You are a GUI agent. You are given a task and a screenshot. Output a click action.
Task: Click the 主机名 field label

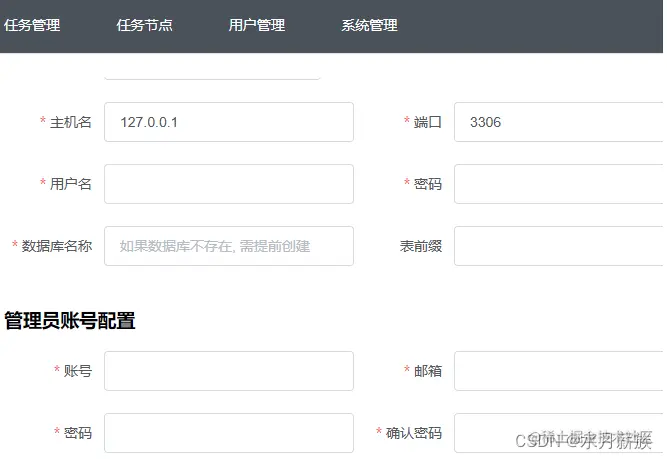click(71, 123)
